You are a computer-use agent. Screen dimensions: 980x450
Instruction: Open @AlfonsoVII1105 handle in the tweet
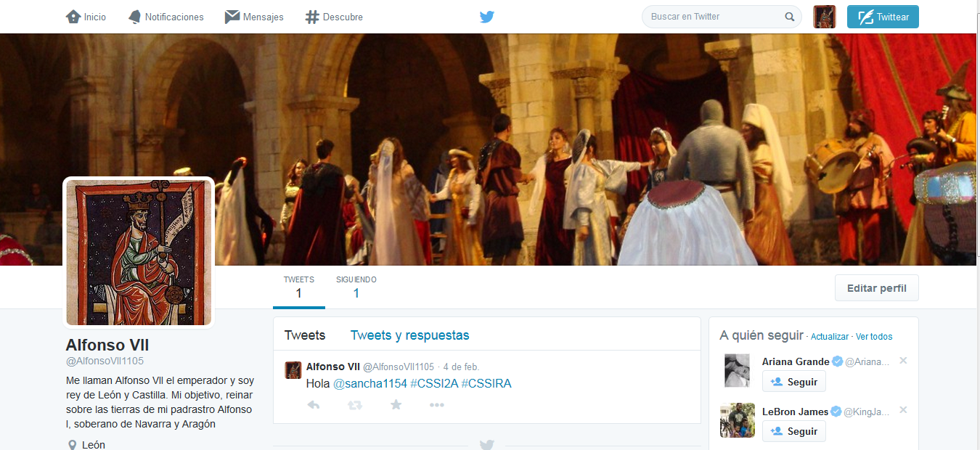[x=399, y=367]
